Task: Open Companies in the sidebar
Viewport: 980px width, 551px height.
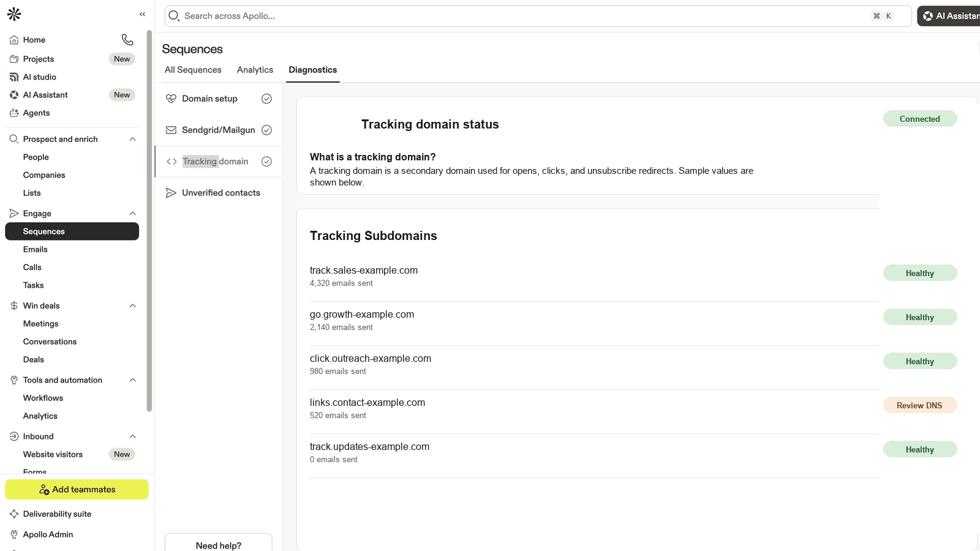Action: tap(44, 175)
